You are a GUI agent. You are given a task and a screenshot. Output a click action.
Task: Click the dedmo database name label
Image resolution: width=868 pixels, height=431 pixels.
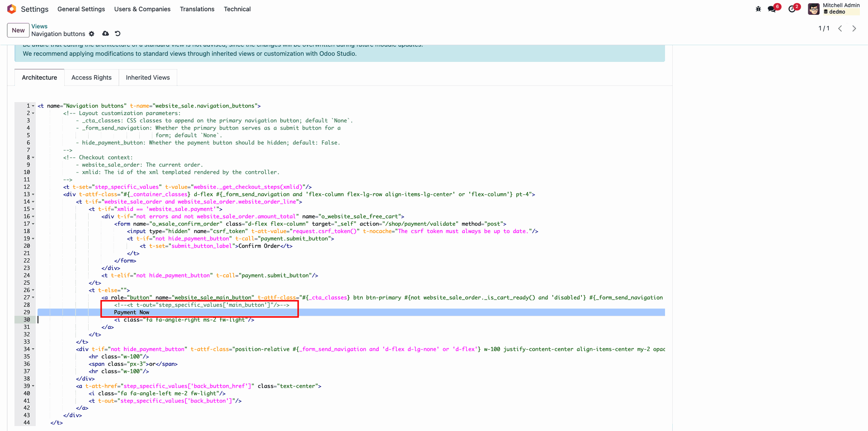[x=837, y=12]
